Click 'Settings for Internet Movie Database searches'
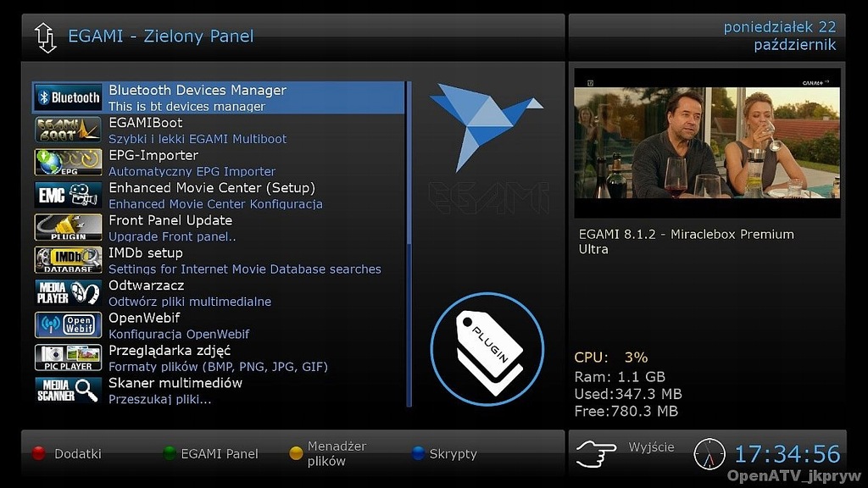Image resolution: width=868 pixels, height=488 pixels. tap(245, 269)
